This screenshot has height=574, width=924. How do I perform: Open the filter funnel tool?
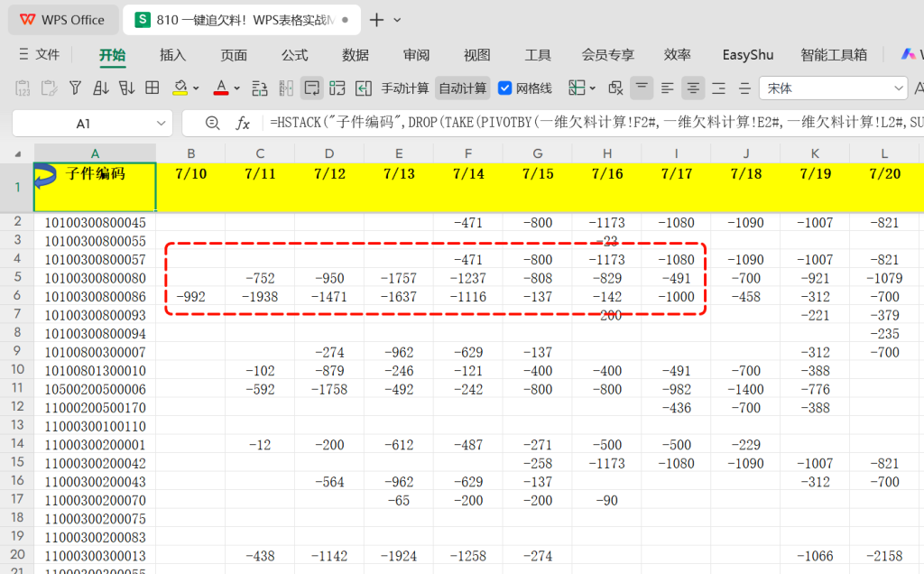[75, 88]
